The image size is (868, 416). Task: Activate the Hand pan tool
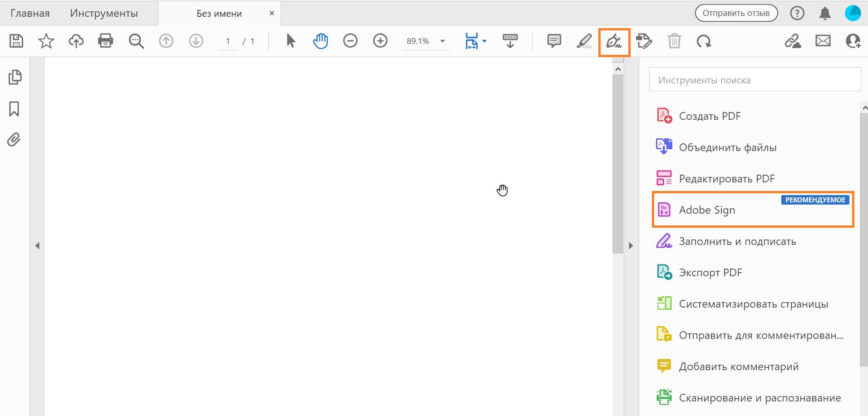(321, 41)
